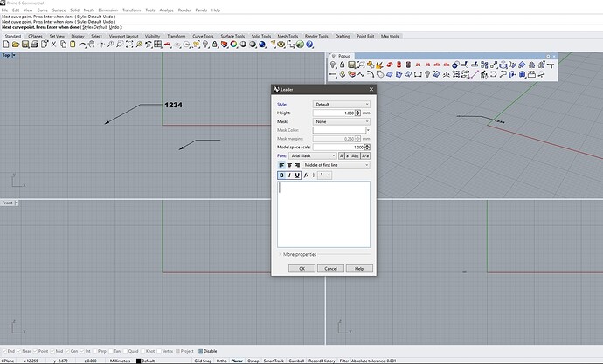
Task: Open the Analyze menu
Action: pos(167,10)
